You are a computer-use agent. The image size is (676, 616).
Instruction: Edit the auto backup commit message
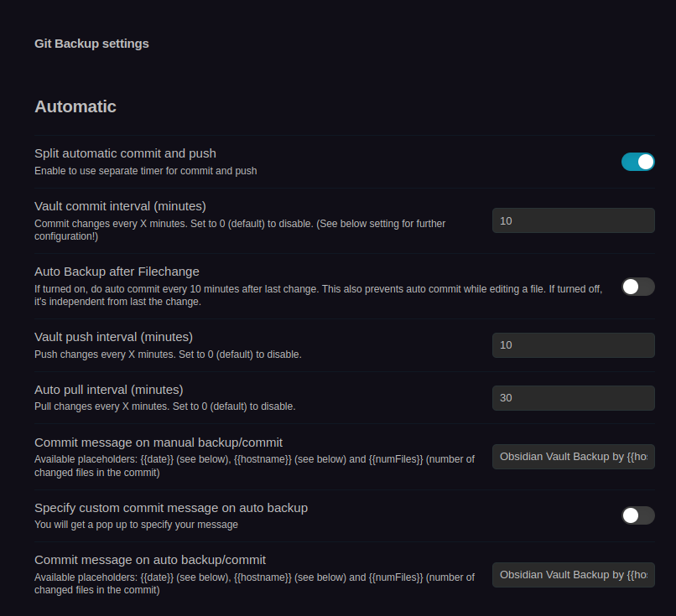pyautogui.click(x=573, y=574)
